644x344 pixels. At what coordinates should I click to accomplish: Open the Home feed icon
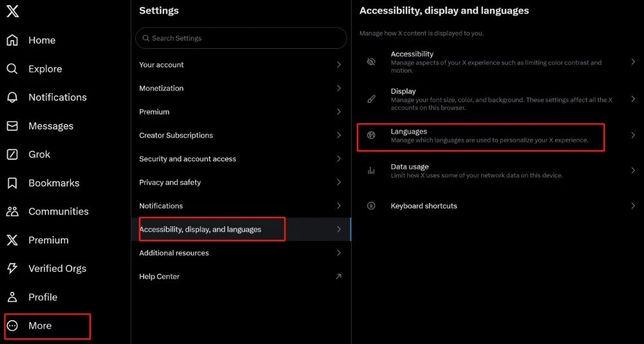[x=12, y=41]
